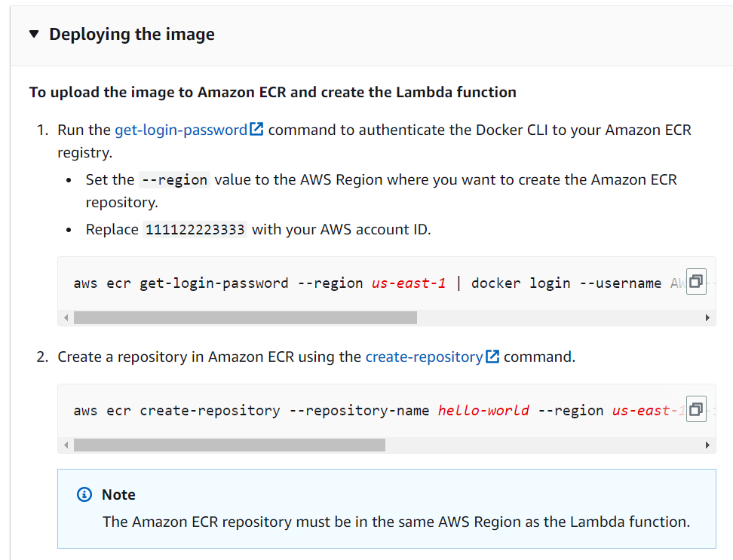The image size is (733, 560).
Task: Click horizontal scrollbar thumb under login command
Action: coord(245,317)
